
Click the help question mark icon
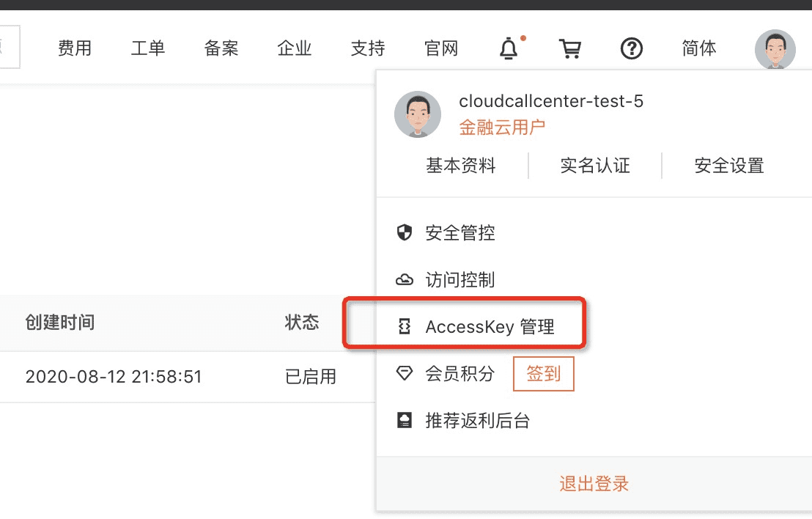click(x=631, y=48)
